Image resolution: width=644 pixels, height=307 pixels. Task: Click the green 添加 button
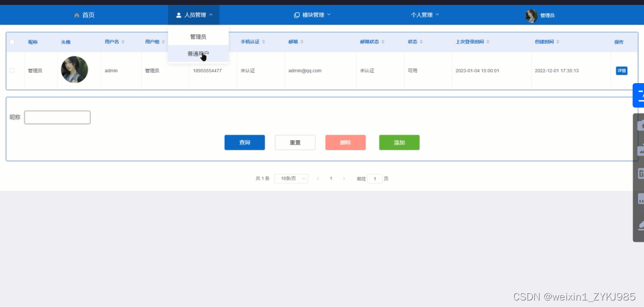pos(399,142)
